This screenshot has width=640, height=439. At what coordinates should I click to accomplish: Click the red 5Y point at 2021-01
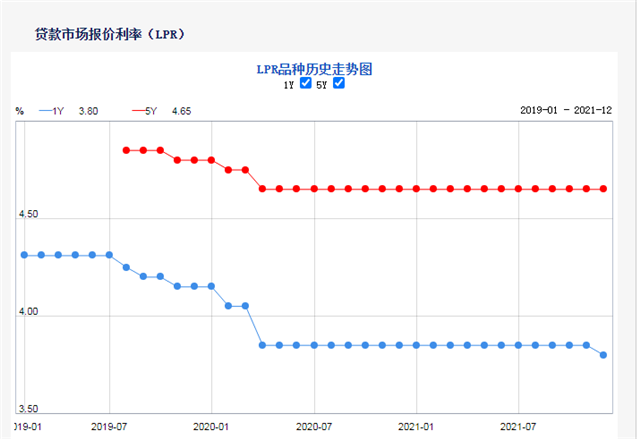[x=416, y=188]
